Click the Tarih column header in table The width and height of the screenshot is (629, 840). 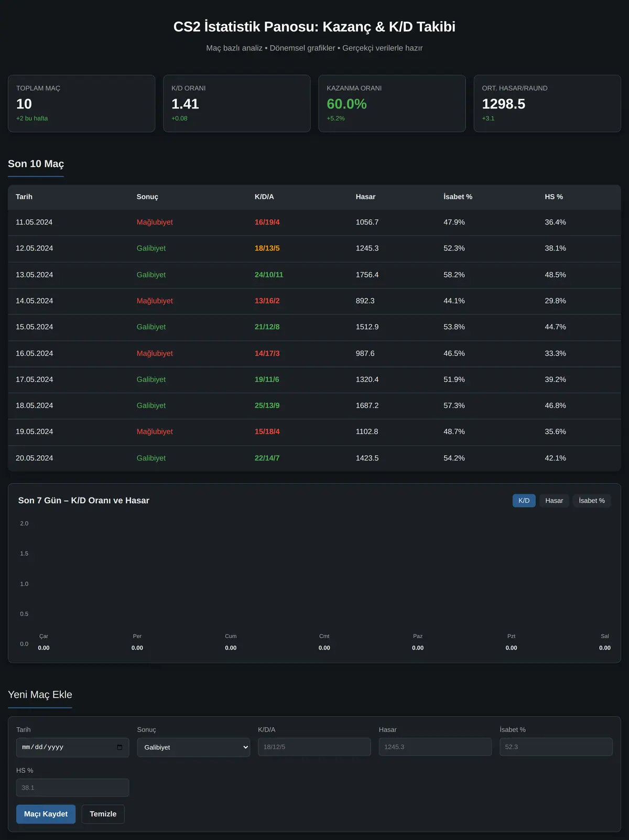pyautogui.click(x=24, y=197)
